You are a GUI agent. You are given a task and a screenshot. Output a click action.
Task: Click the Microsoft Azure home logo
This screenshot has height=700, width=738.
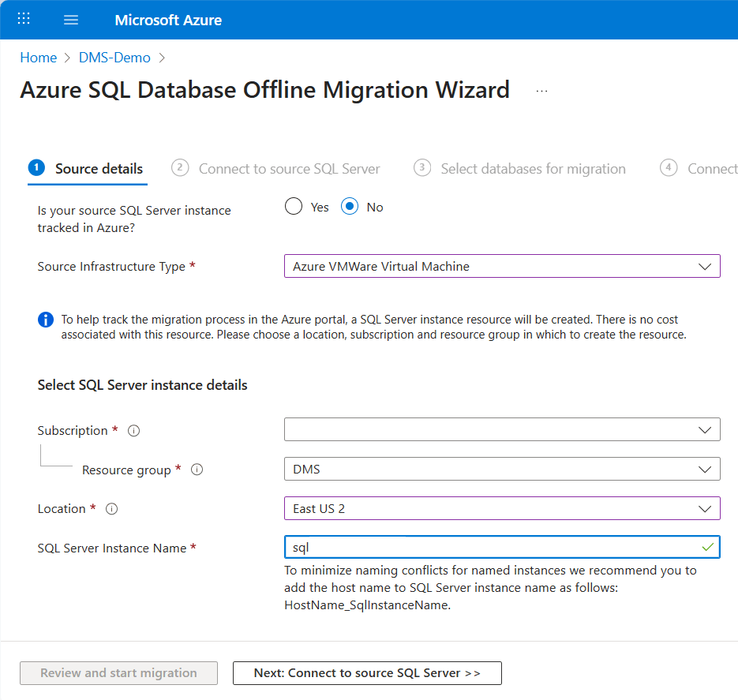[x=168, y=19]
